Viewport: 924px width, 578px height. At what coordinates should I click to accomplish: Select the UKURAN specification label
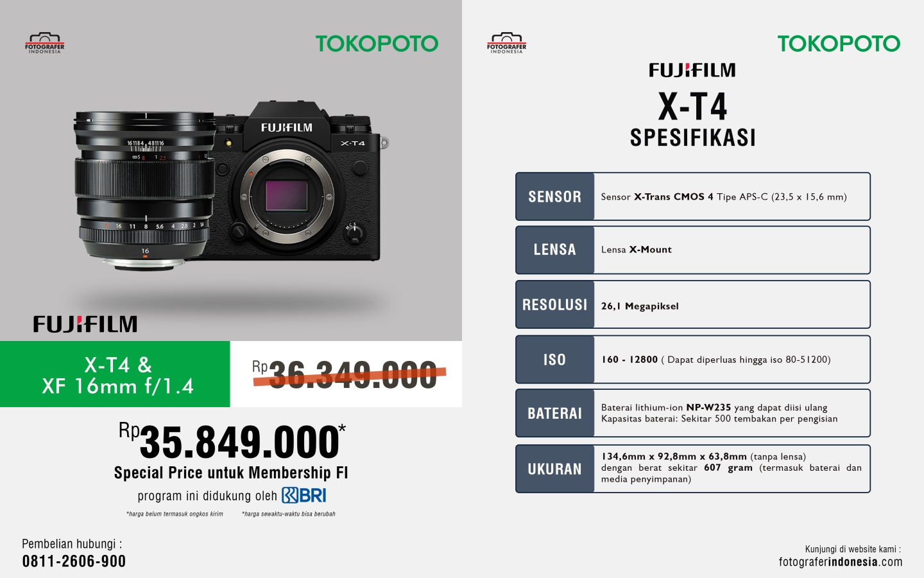tap(555, 469)
